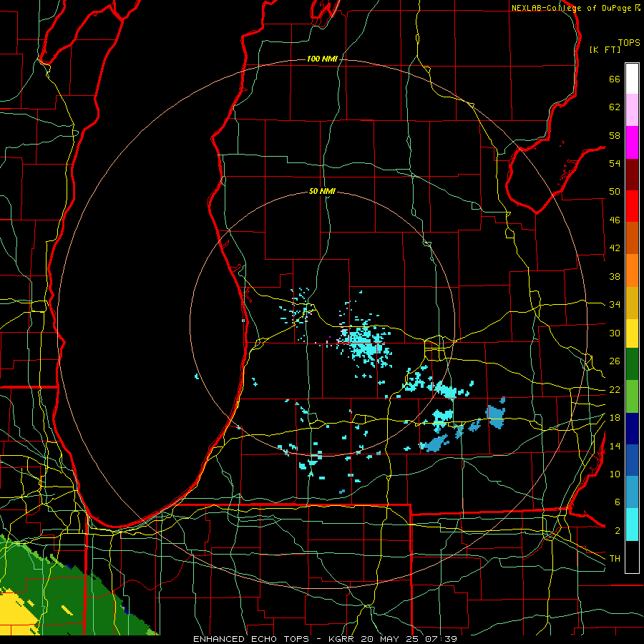Click the '100 NMI' range ring label
The height and width of the screenshot is (644, 644).
click(322, 59)
